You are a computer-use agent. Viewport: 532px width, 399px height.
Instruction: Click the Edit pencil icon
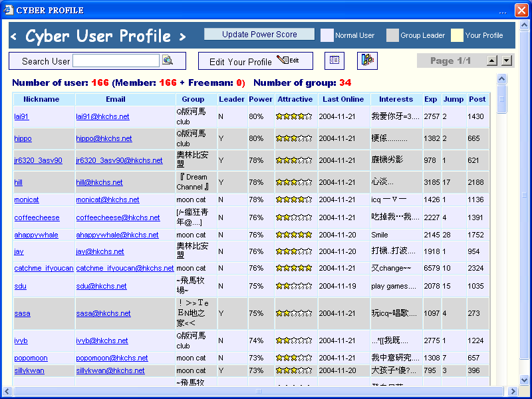288,61
